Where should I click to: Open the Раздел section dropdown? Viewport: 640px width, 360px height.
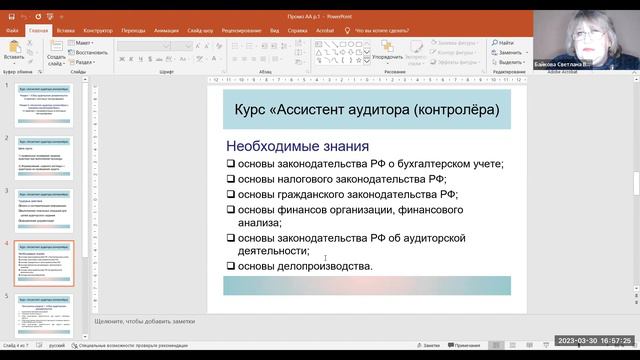[x=82, y=62]
